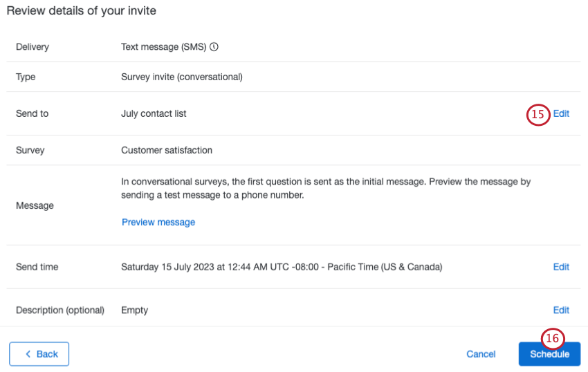This screenshot has height=372, width=588.
Task: Click the 'Empty' description value
Action: pos(134,310)
